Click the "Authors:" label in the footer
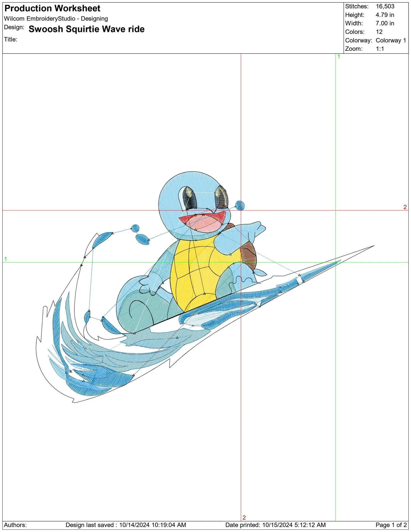Image resolution: width=411 pixels, height=532 pixels. 15,525
